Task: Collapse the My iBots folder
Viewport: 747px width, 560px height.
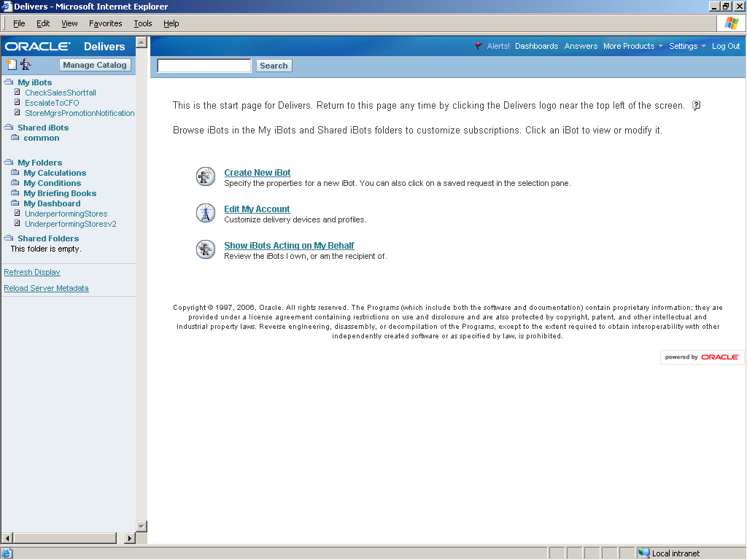Action: click(x=9, y=82)
